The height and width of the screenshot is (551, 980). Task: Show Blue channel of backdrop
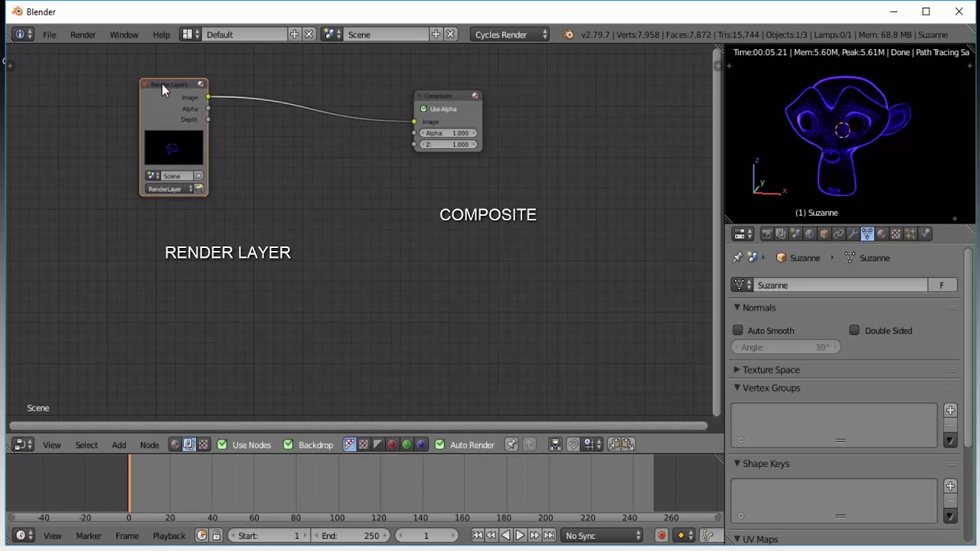click(421, 445)
